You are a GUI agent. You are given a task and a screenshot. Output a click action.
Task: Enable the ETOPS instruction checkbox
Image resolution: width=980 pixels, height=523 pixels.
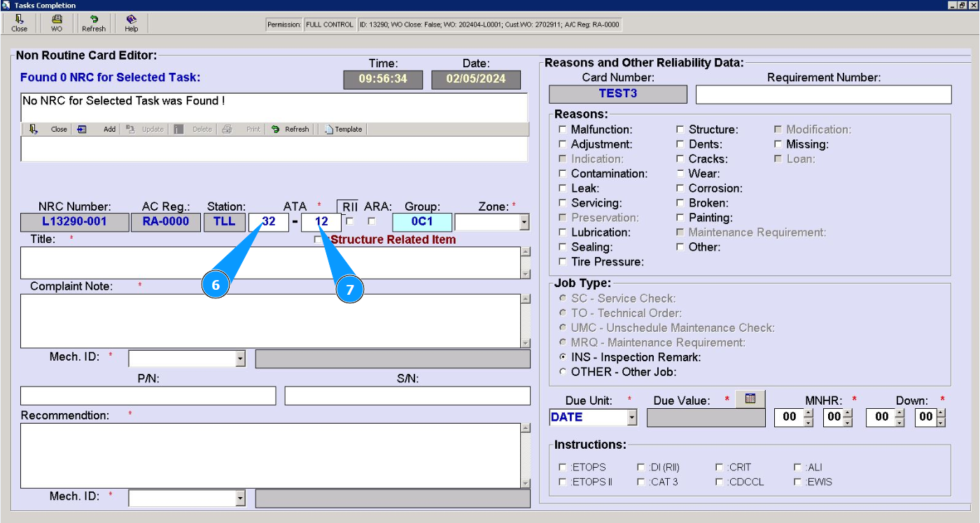point(563,467)
